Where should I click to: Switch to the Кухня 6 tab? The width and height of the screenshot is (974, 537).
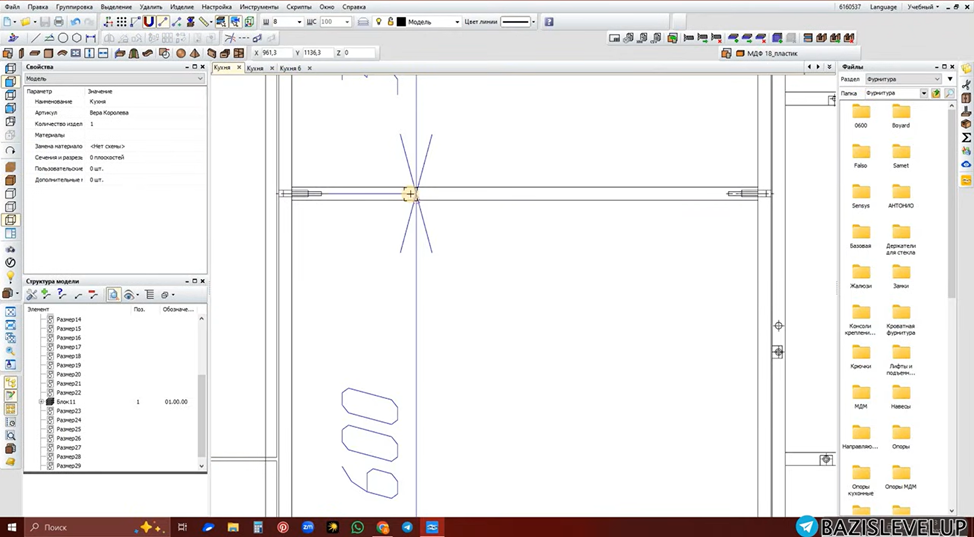coord(290,68)
